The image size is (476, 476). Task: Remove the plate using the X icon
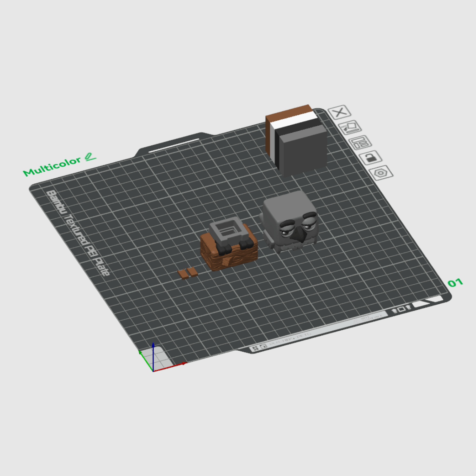coord(340,112)
